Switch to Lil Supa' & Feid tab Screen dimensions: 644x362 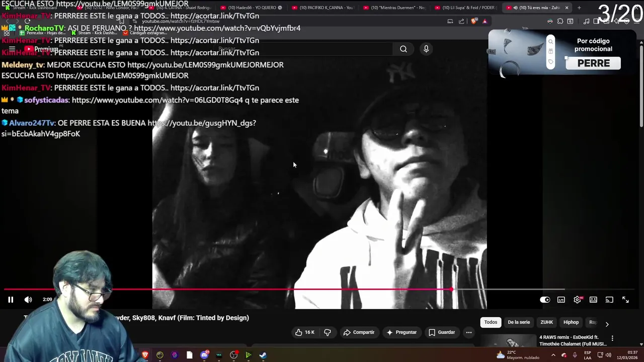(465, 8)
